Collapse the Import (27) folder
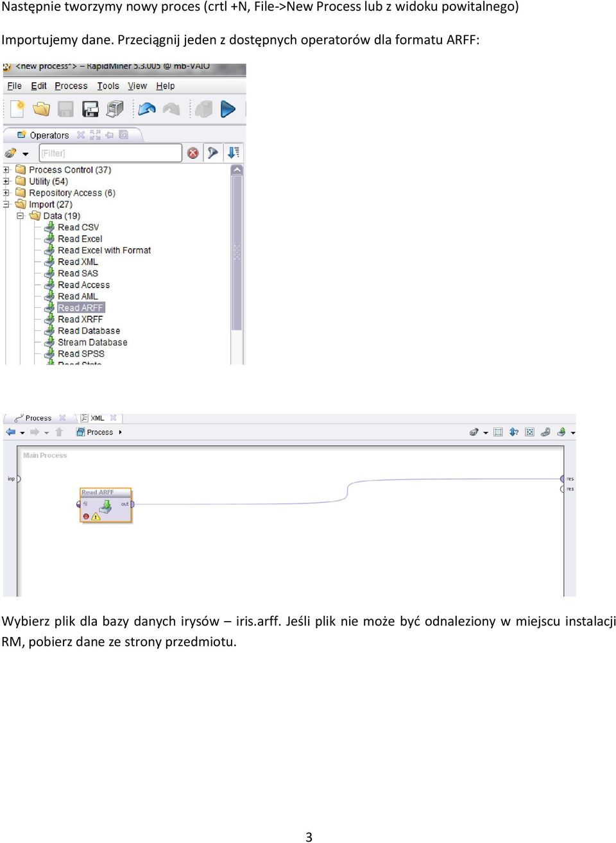This screenshot has height=843, width=616. tap(6, 205)
